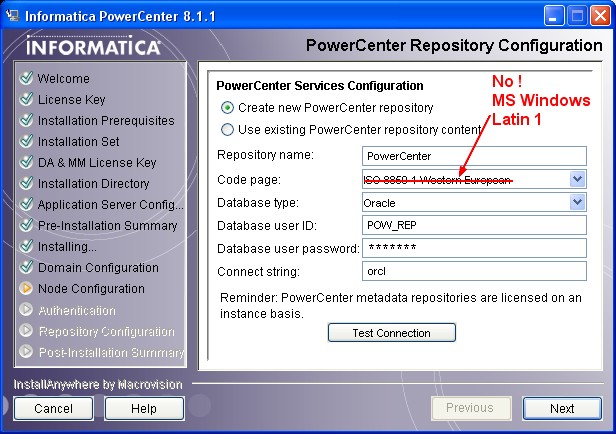Click the Authentication step label

(77, 310)
